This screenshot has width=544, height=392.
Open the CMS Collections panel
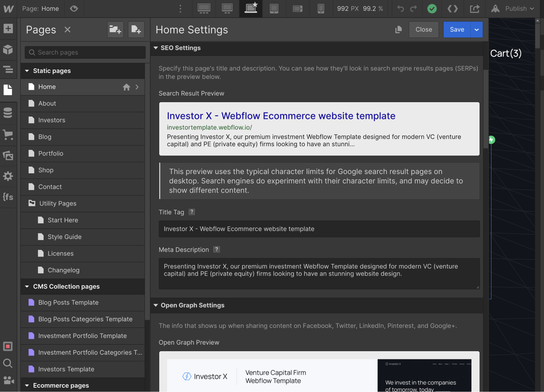pos(9,112)
